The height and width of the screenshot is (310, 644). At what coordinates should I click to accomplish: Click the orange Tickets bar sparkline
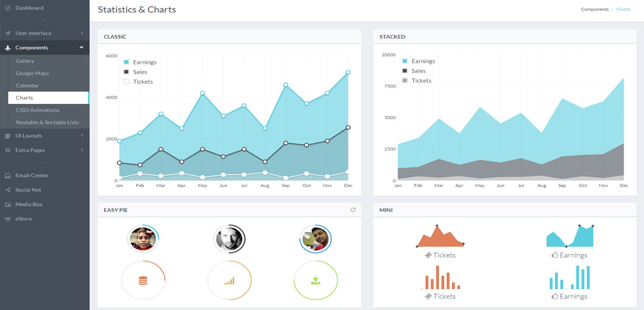(440, 278)
